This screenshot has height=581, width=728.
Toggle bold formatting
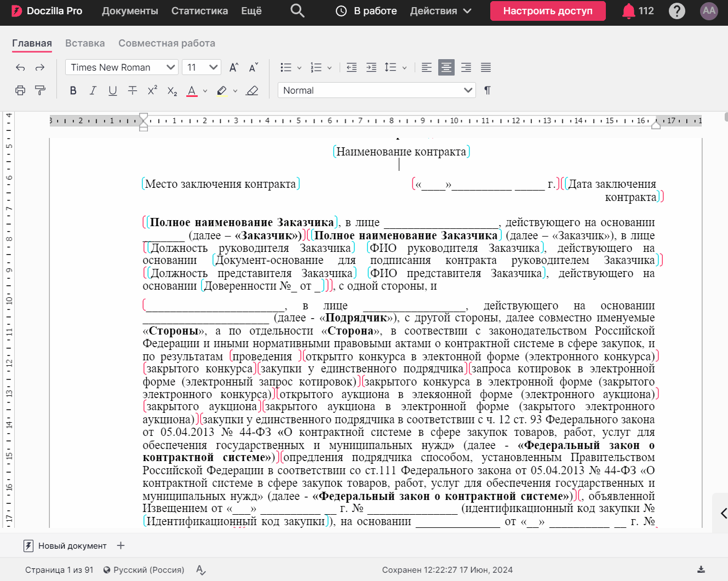(x=73, y=90)
